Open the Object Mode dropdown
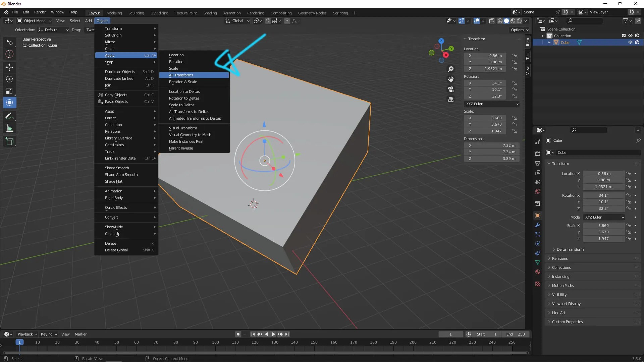 (x=35, y=21)
